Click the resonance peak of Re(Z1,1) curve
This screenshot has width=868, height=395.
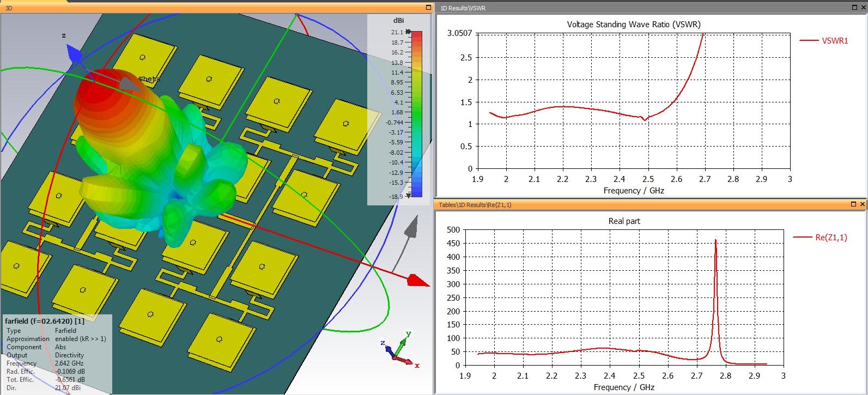coord(715,240)
